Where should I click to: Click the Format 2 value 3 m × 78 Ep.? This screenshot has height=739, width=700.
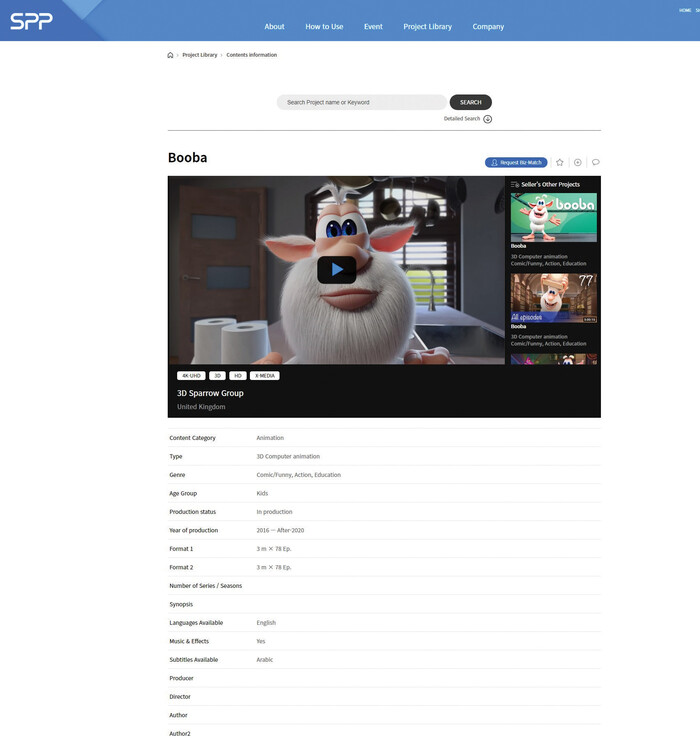pyautogui.click(x=274, y=567)
